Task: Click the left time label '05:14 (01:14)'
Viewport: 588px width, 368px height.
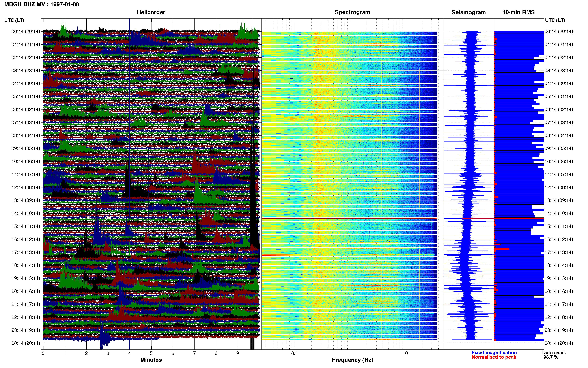Action: click(26, 96)
